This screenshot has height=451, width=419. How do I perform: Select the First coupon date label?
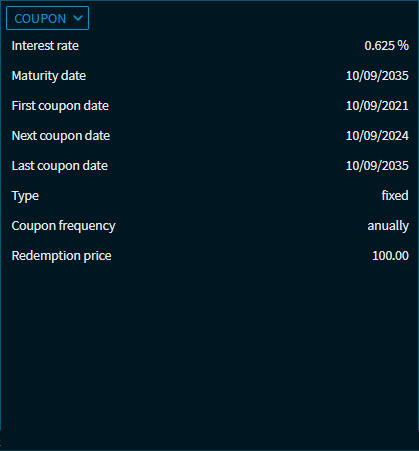point(60,106)
